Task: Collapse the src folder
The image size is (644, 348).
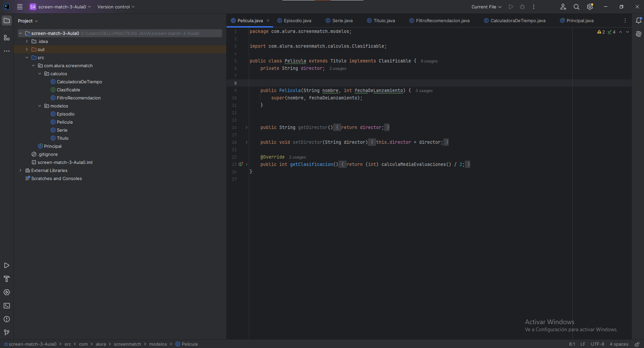Action: (x=27, y=57)
